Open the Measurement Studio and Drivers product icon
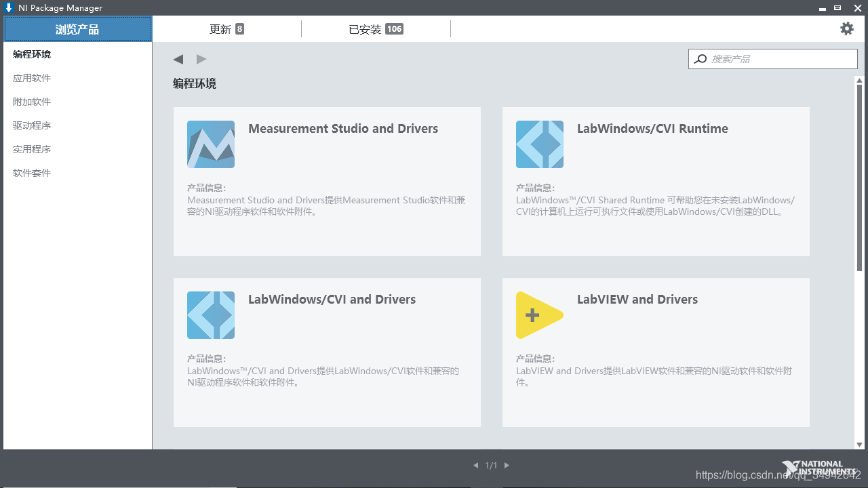The height and width of the screenshot is (488, 868). coord(210,144)
